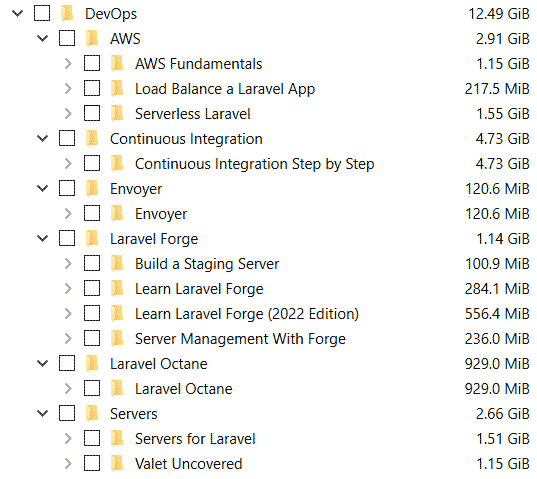
Task: Select the Servers for Laravel folder icon
Action: click(117, 439)
